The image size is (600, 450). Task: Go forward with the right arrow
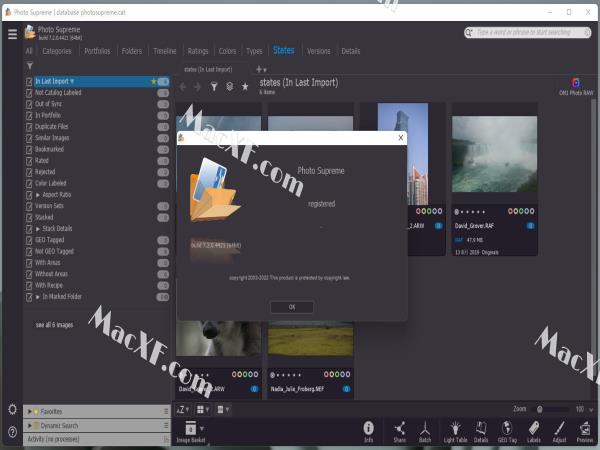[197, 87]
